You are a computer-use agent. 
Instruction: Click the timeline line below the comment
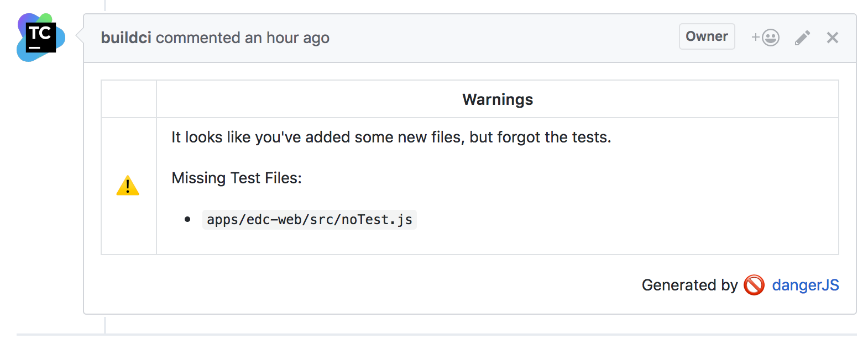[105, 325]
